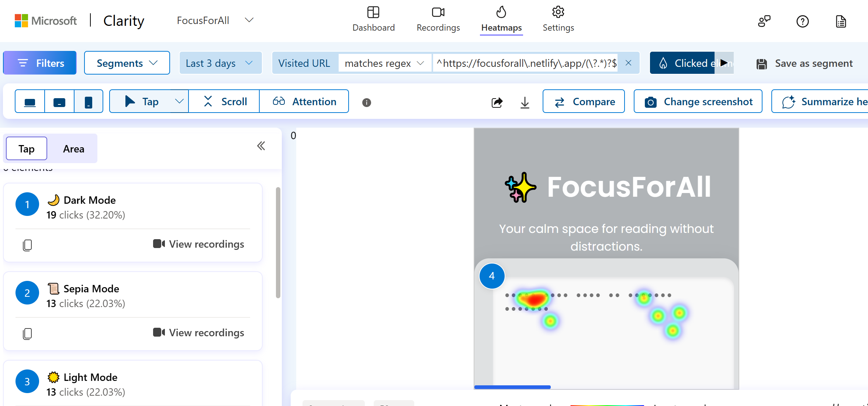This screenshot has width=868, height=406.
Task: Switch to Scroll heatmap type
Action: coord(225,101)
